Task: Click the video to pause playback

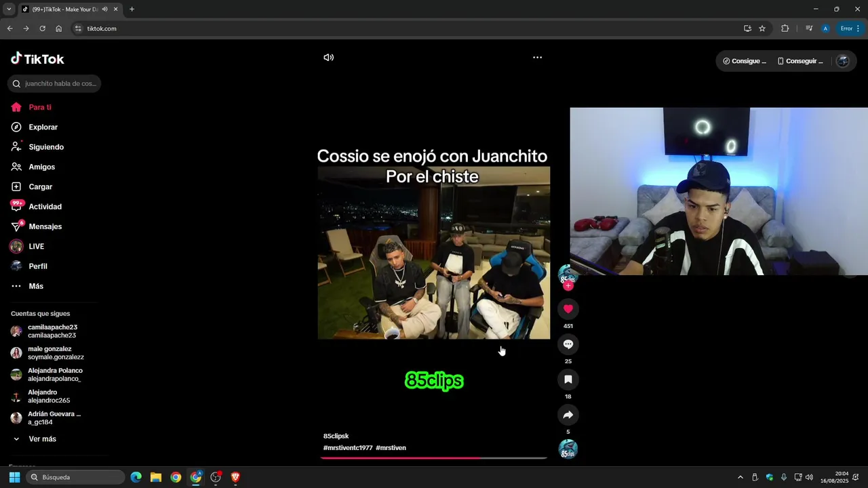Action: (434, 252)
